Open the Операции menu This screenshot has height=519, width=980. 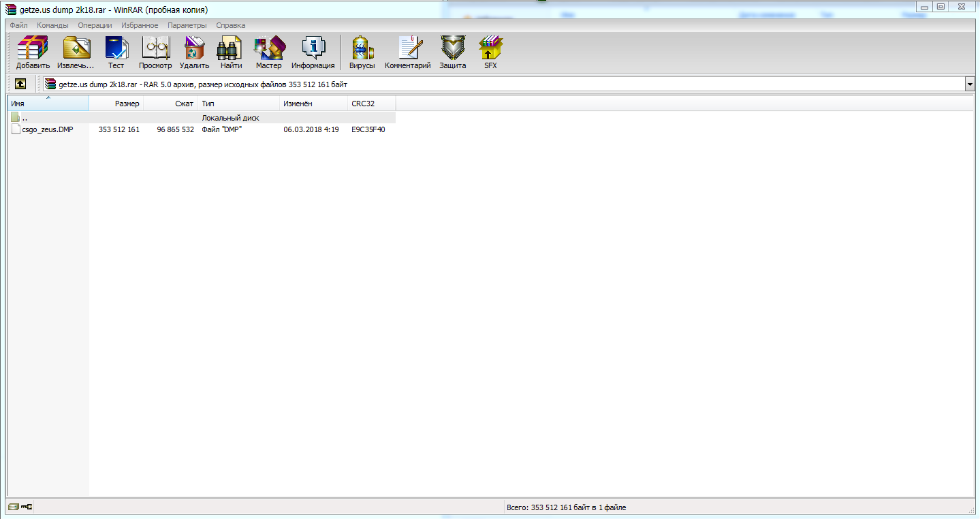[x=95, y=25]
